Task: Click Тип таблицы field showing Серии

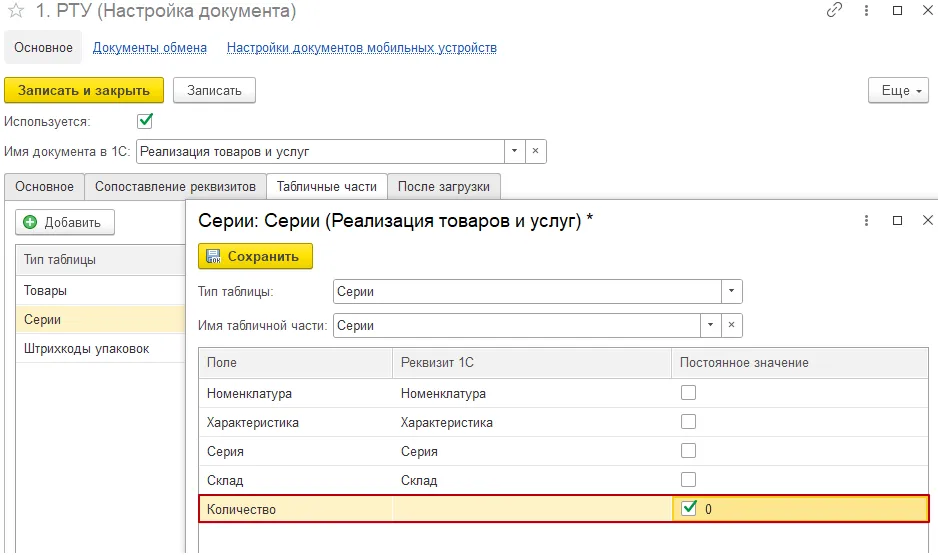Action: pyautogui.click(x=527, y=291)
